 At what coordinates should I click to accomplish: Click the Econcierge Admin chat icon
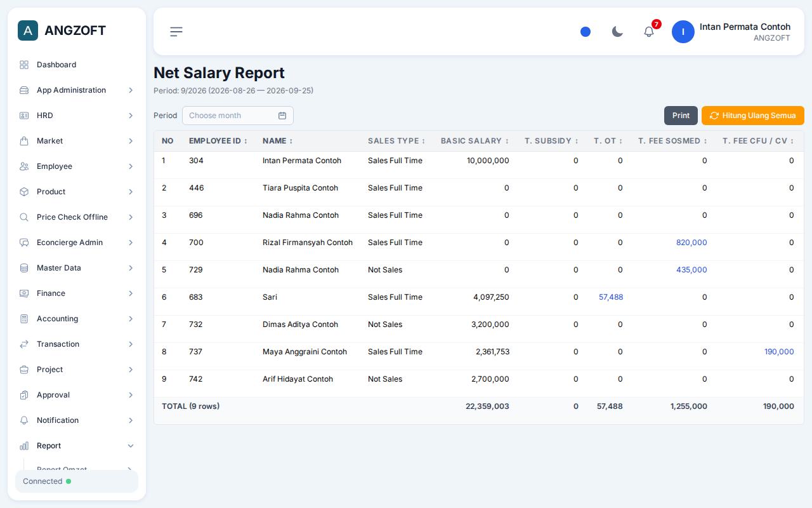tap(24, 243)
